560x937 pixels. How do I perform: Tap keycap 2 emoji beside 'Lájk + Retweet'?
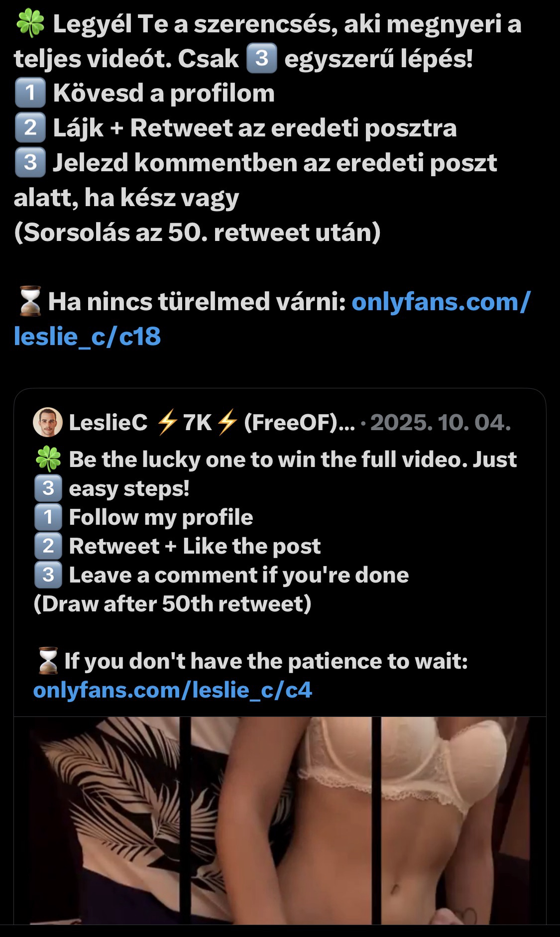pyautogui.click(x=30, y=128)
